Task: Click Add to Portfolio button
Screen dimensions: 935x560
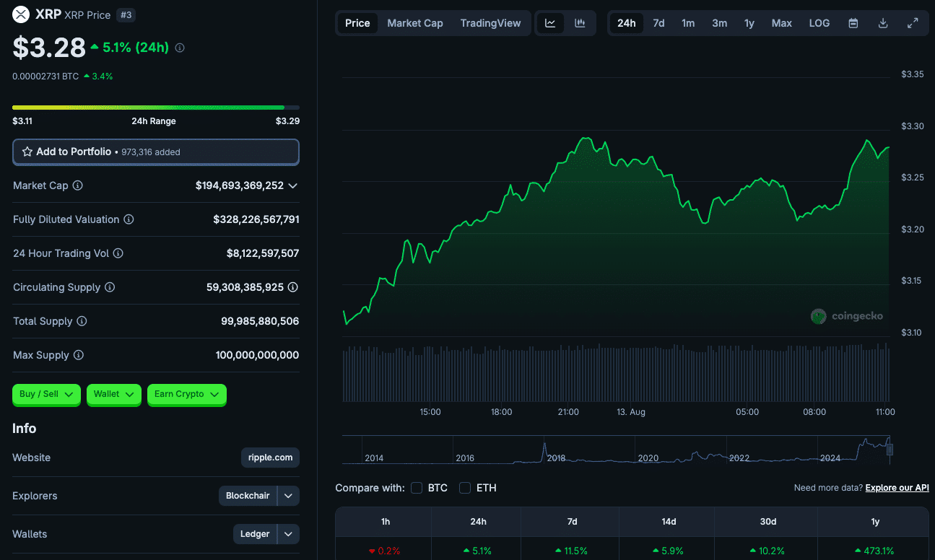Action: (x=156, y=152)
